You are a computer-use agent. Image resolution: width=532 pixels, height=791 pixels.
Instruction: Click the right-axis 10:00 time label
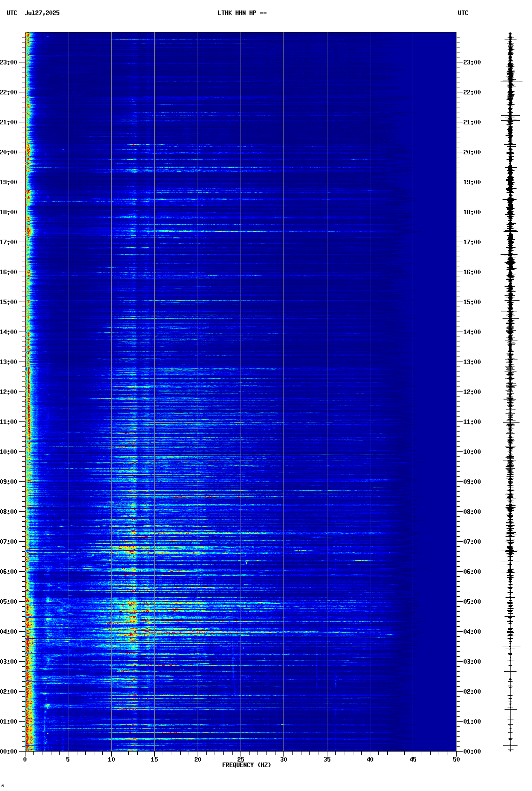472,452
